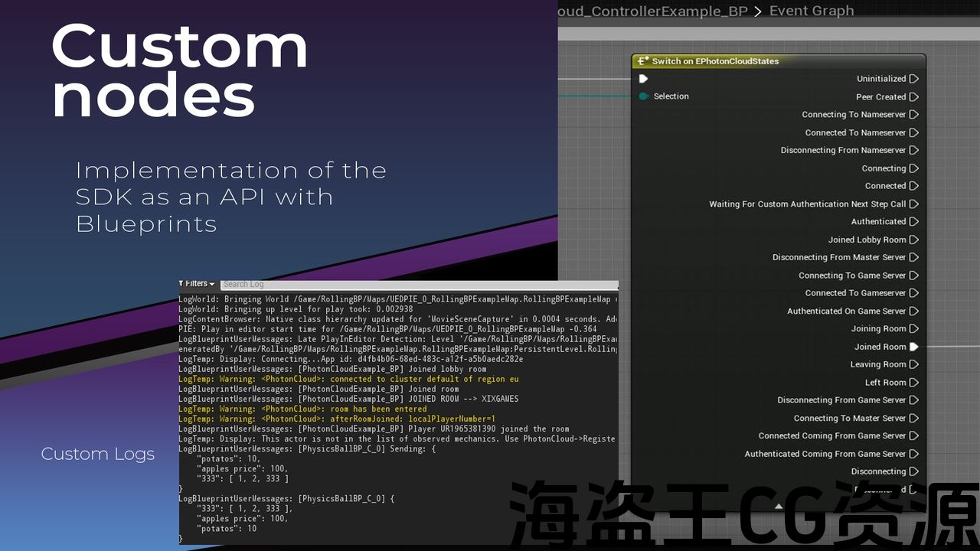Click the Joined Lobby Room output pin
The width and height of the screenshot is (980, 551).
click(x=913, y=240)
